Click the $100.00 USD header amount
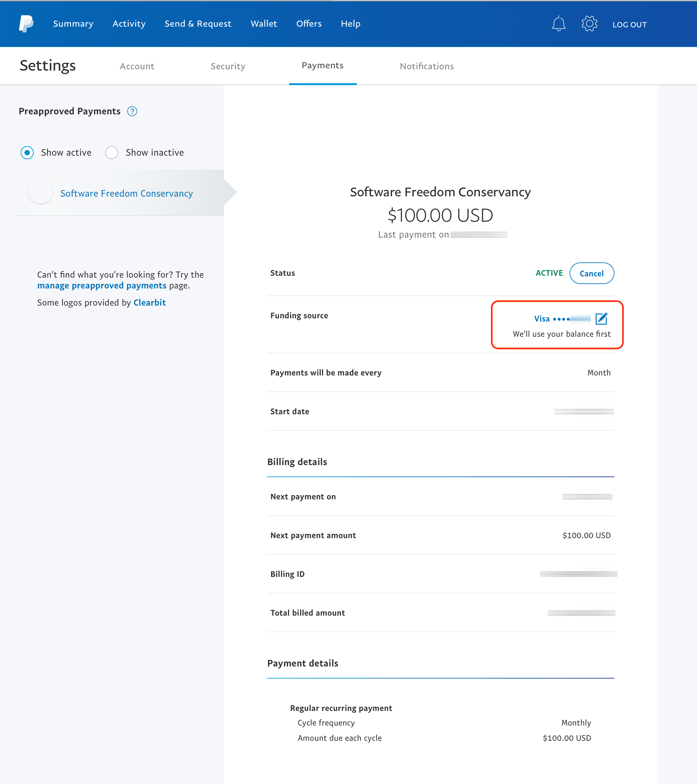 tap(440, 215)
